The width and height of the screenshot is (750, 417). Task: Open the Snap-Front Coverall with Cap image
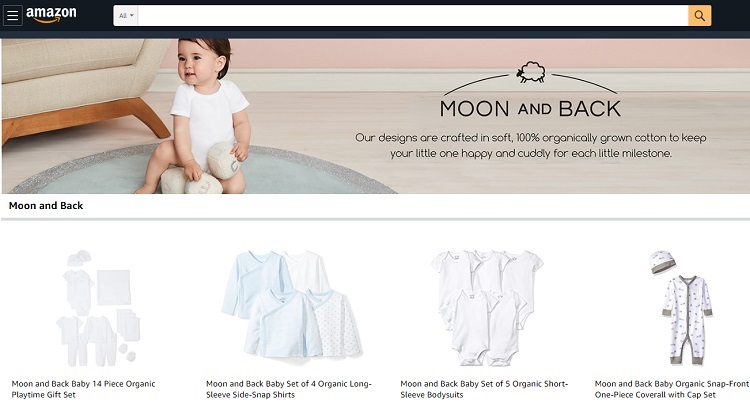point(681,307)
